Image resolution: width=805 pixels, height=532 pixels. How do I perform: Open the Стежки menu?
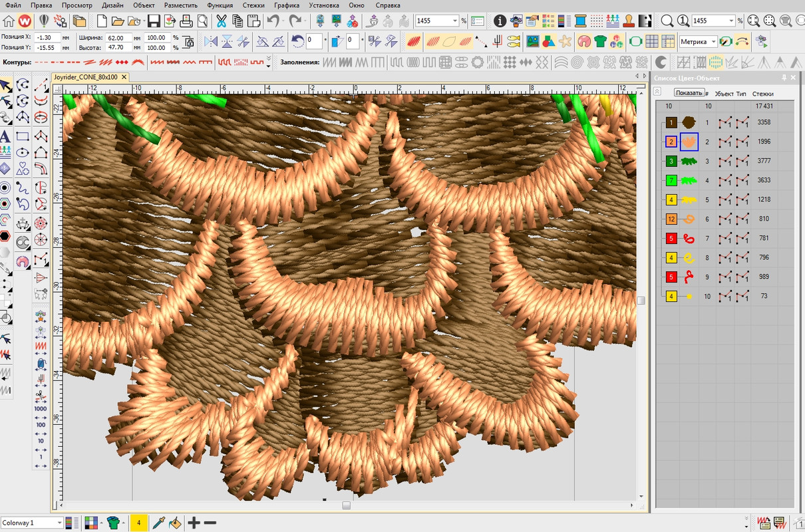coord(253,5)
